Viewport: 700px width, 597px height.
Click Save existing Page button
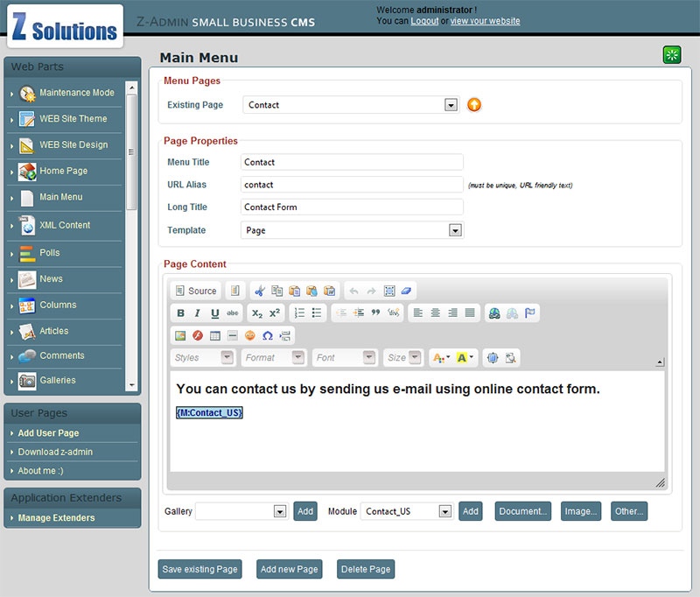tap(199, 569)
